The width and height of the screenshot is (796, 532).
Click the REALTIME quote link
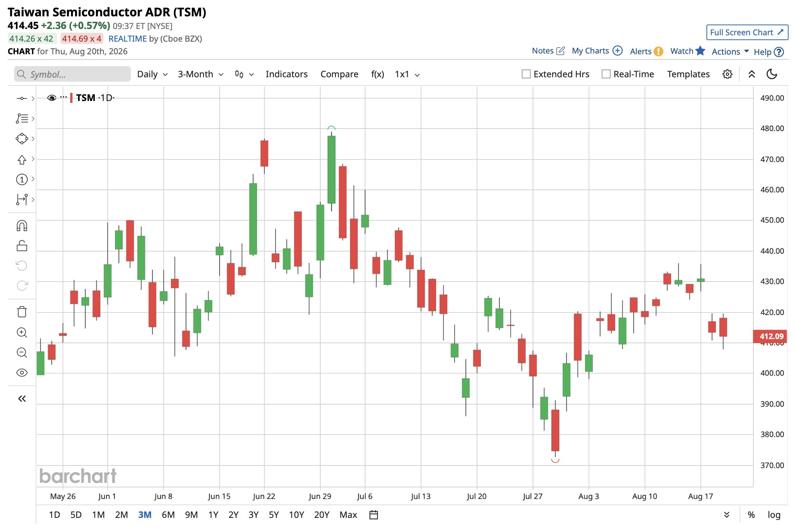[x=127, y=39]
